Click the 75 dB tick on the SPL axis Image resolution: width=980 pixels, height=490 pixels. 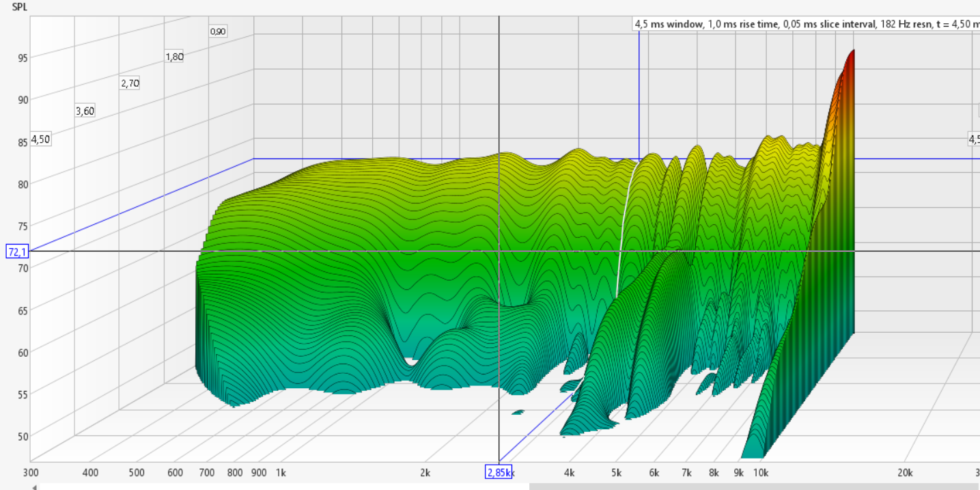(23, 226)
